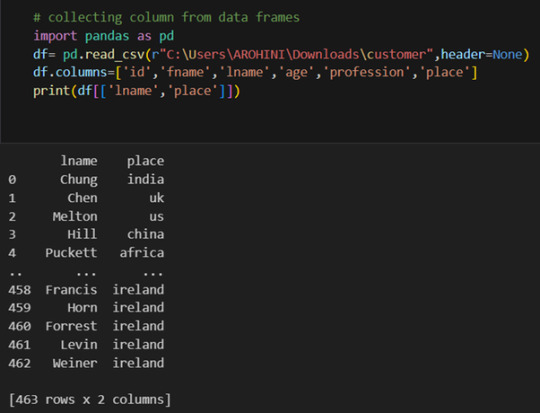Click 'india' in output row 0
The image size is (540, 413).
pos(146,179)
